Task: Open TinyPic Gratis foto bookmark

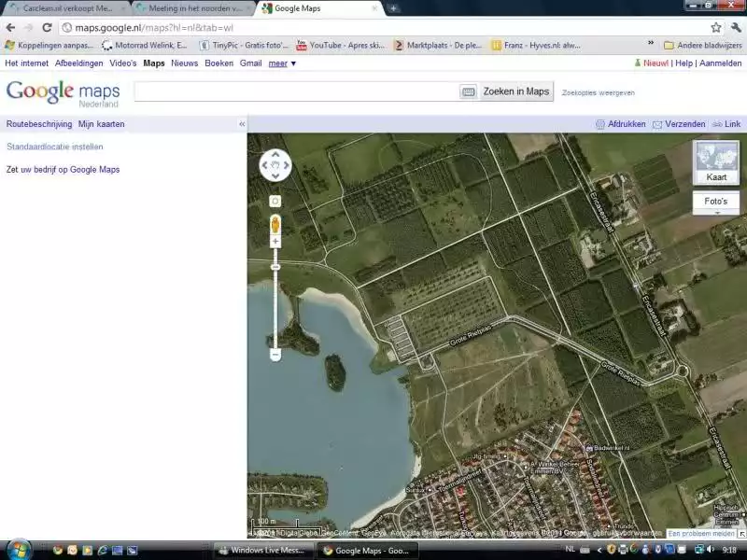Action: 244,45
